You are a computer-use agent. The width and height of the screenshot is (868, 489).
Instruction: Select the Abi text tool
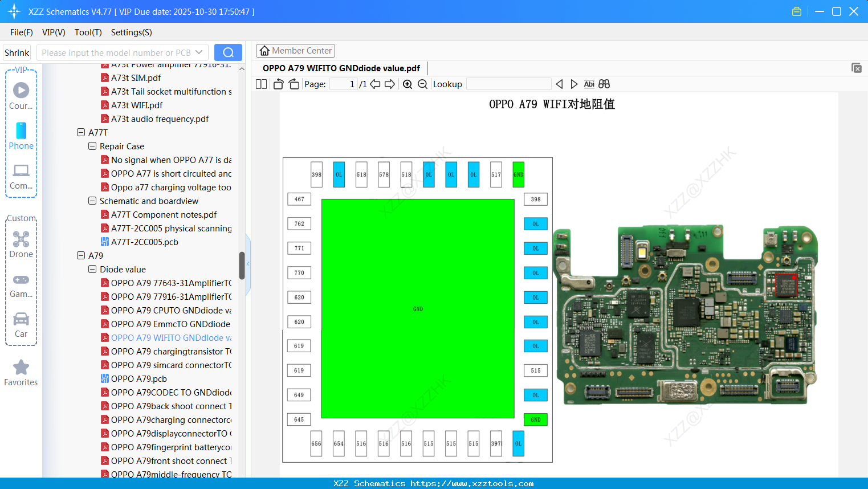click(589, 84)
